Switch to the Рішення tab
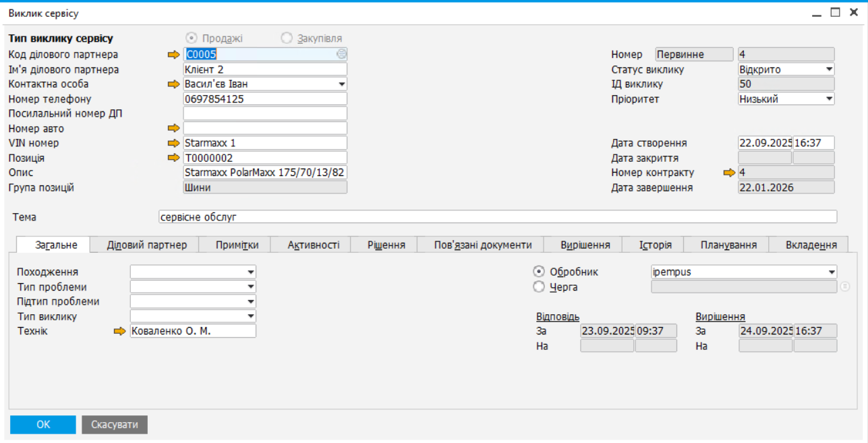This screenshot has height=443, width=868. pos(386,245)
